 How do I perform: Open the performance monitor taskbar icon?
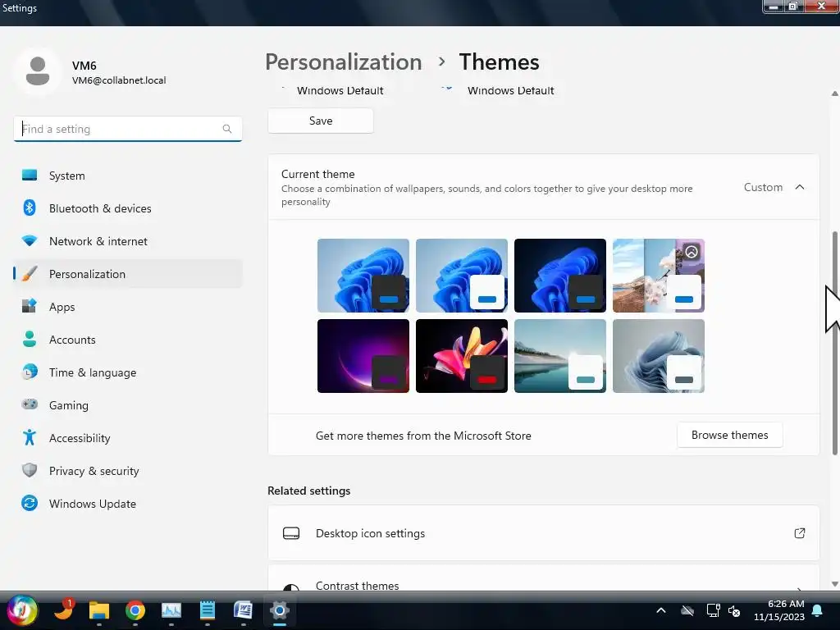click(171, 610)
